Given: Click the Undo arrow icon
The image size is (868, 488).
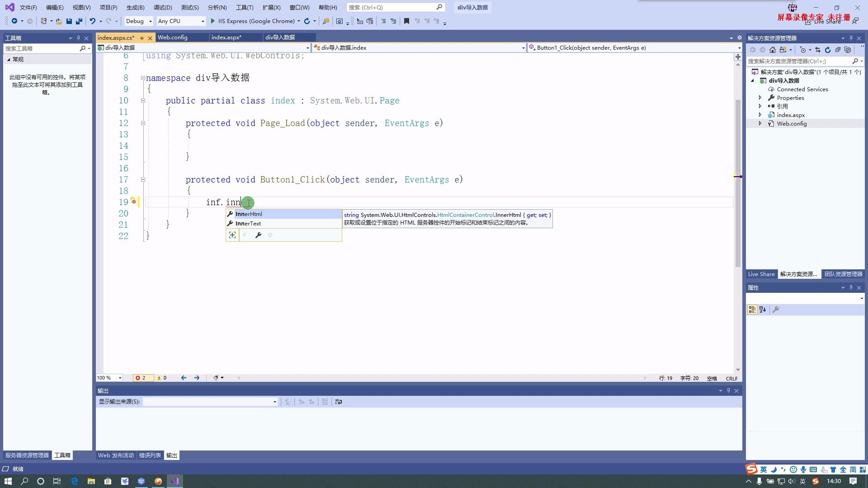Looking at the screenshot, I should (93, 21).
